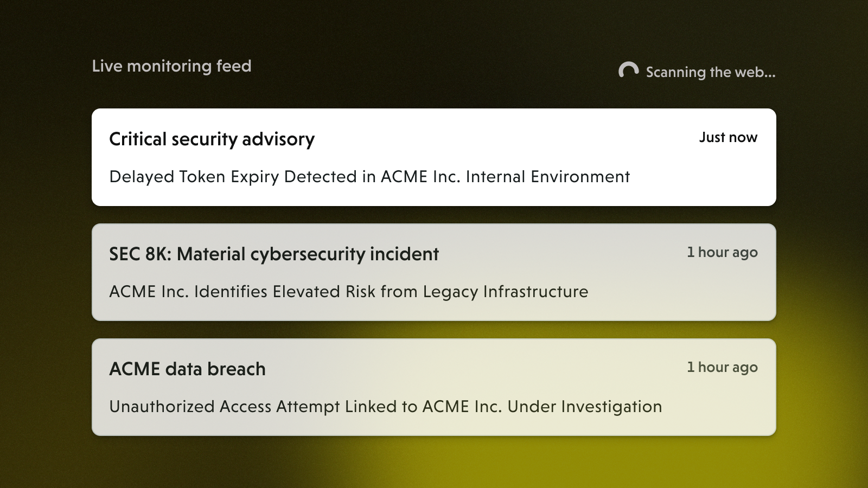This screenshot has width=868, height=488.
Task: Open the SEC 8K cybersecurity incident card
Action: point(434,272)
